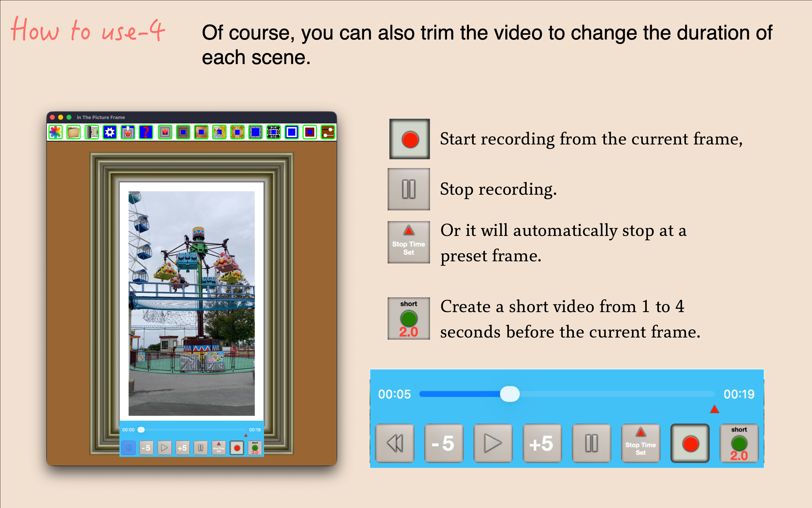This screenshot has height=508, width=812.
Task: Open the brown sliders adjustment icon
Action: point(328,132)
